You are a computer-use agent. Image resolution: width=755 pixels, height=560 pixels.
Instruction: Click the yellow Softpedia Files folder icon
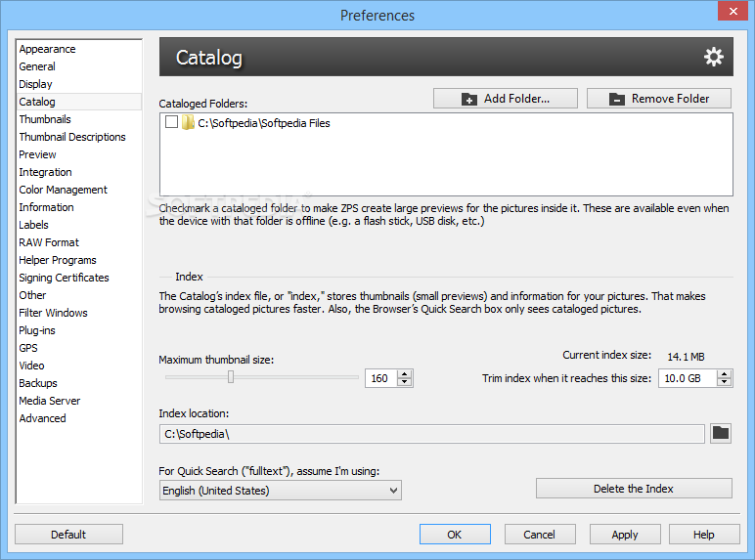click(x=188, y=123)
